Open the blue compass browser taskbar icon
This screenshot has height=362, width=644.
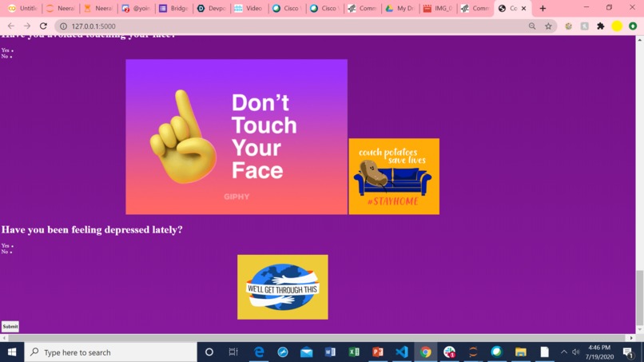pos(283,352)
